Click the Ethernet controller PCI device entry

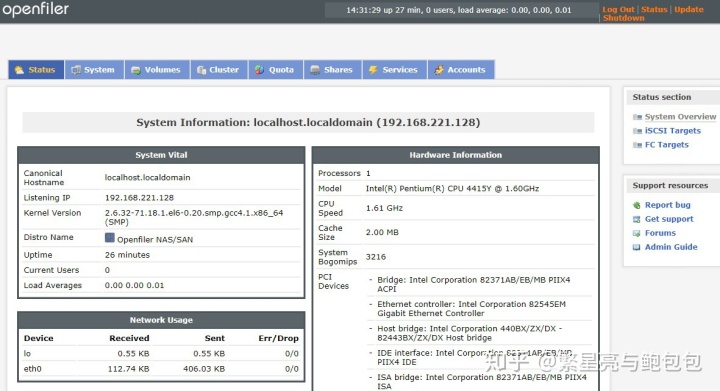[472, 309]
